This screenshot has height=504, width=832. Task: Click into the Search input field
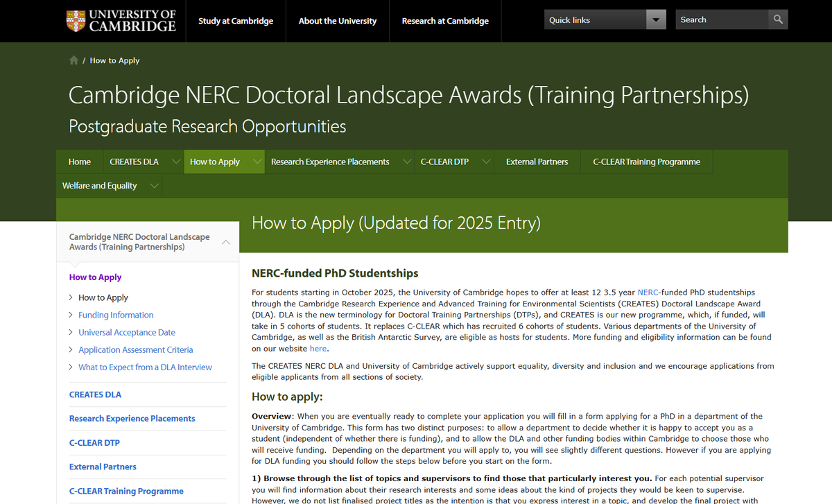722,19
